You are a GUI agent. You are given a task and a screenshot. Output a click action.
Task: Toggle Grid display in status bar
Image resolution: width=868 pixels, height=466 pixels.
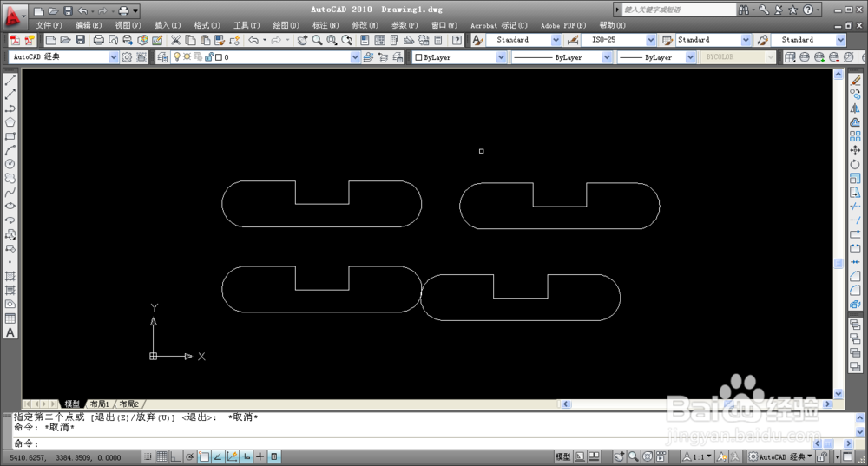click(x=161, y=456)
